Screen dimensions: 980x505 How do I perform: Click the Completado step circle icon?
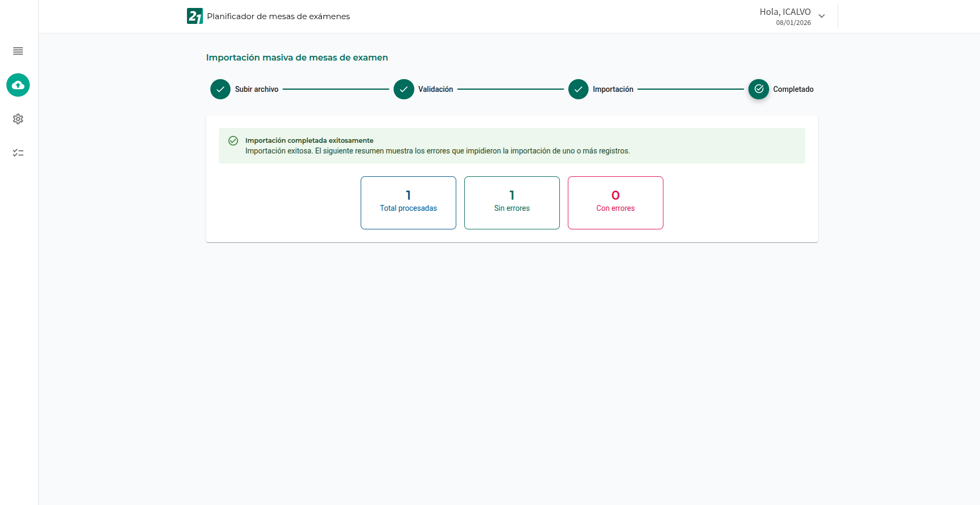(758, 89)
